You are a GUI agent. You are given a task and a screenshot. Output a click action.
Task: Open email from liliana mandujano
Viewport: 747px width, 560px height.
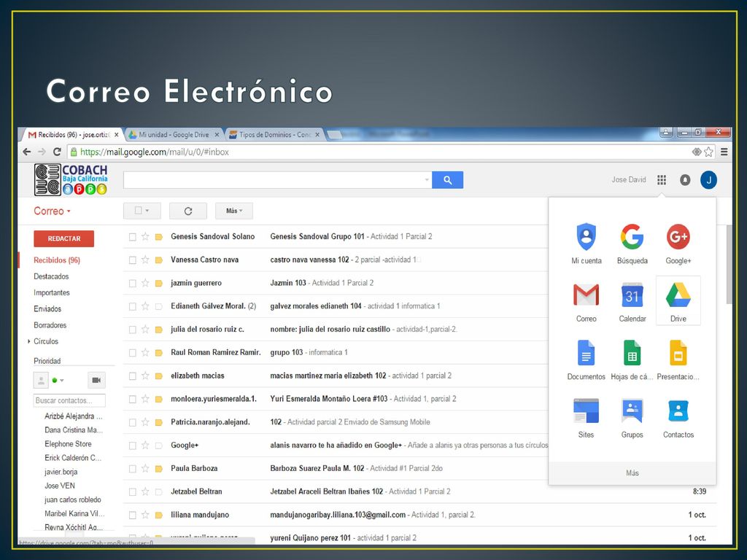(419, 515)
